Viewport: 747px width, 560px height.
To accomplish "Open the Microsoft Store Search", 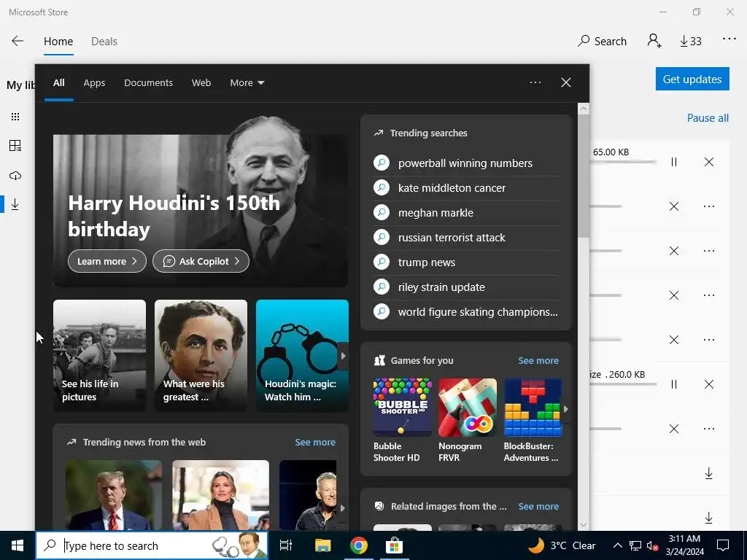I will [602, 42].
